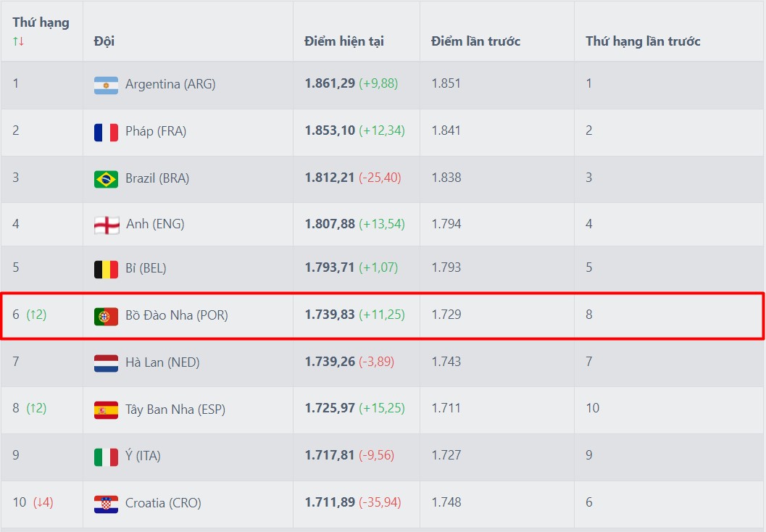Open the Argentina (ARG) team name
Image resolution: width=766 pixels, height=532 pixels.
(x=170, y=84)
